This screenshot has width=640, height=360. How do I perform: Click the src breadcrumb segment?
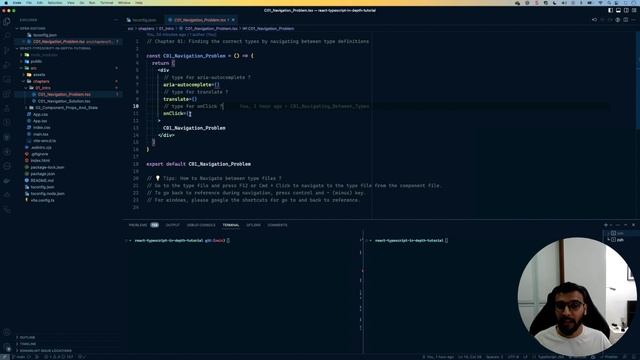130,29
